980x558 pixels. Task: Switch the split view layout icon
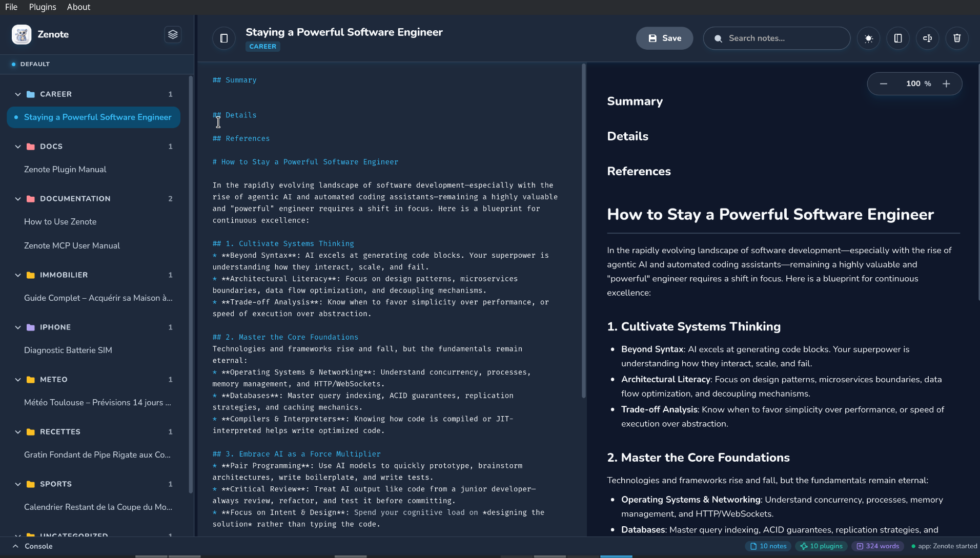[898, 38]
